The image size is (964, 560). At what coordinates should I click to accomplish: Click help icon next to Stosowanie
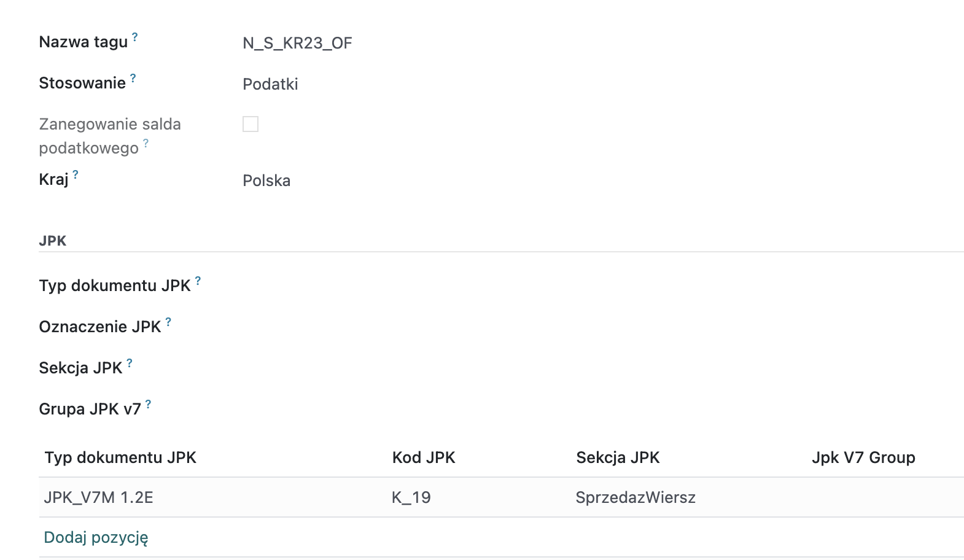[133, 78]
